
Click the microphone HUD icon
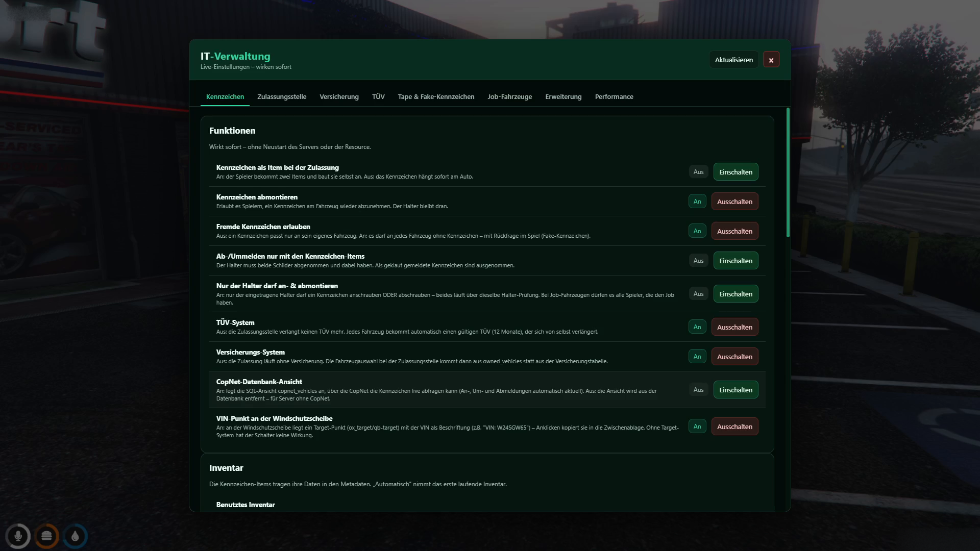click(18, 536)
